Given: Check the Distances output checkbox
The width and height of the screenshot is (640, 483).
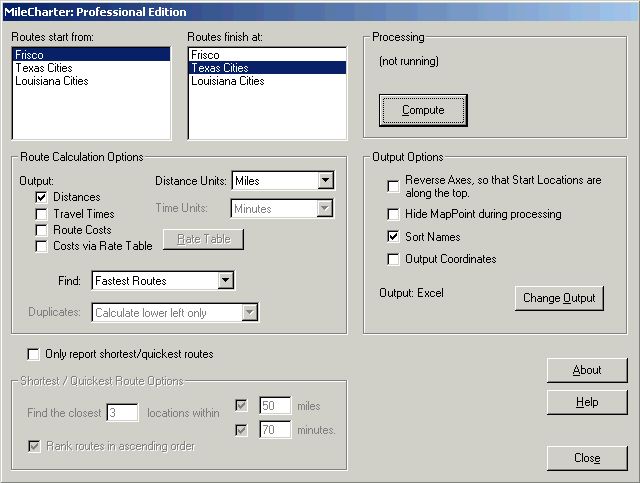Looking at the screenshot, I should [41, 197].
